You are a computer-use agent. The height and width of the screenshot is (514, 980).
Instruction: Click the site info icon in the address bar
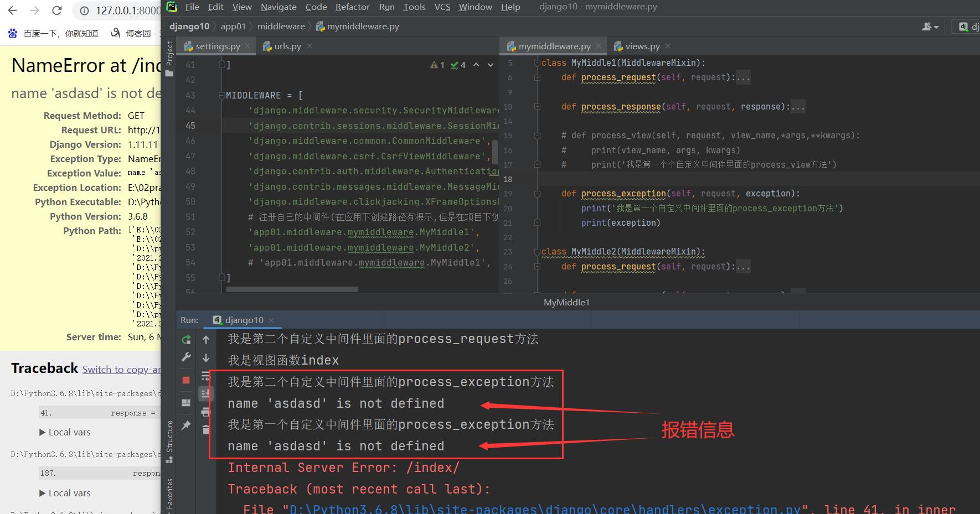pos(84,11)
